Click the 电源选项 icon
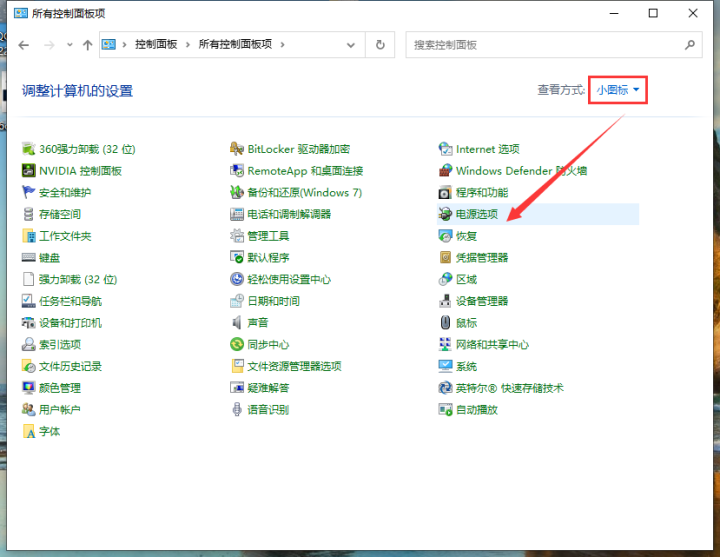720x557 pixels. click(x=445, y=214)
